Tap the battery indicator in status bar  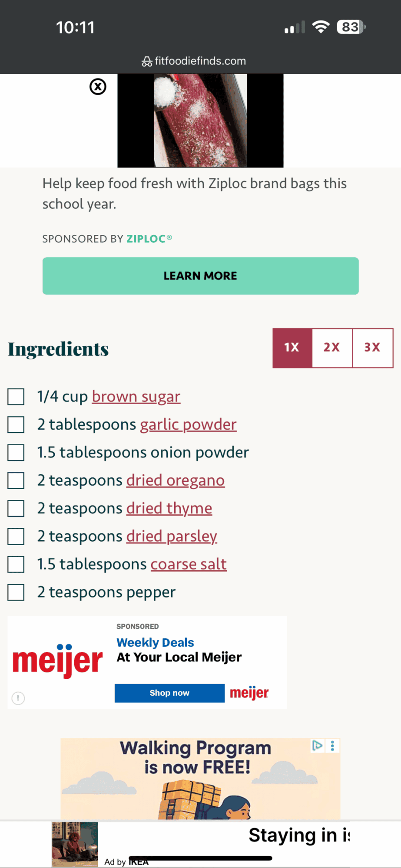point(351,27)
